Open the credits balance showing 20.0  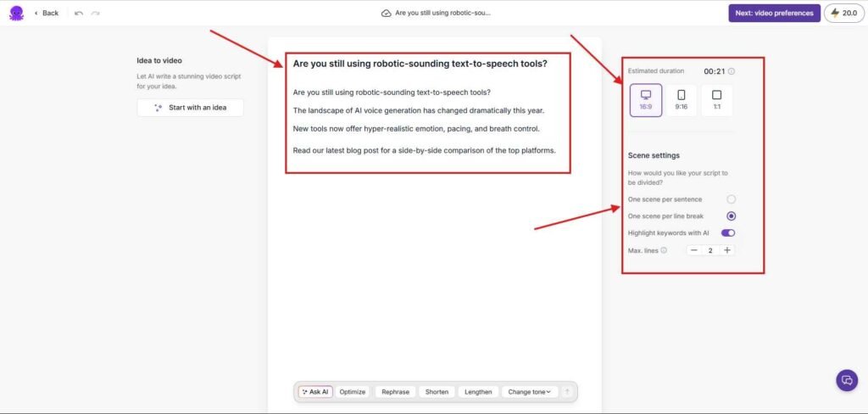pos(843,13)
